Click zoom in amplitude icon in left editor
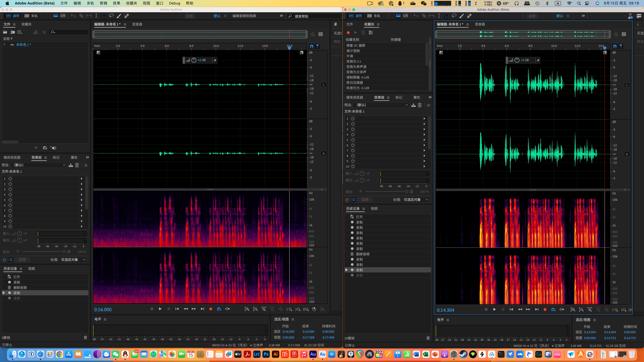The image size is (644, 362). (247, 309)
